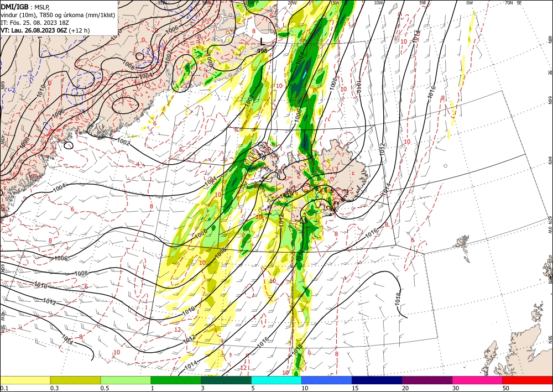Click the "0.5" legend value
Image resolution: width=553 pixels, height=392 pixels.
pos(104,388)
